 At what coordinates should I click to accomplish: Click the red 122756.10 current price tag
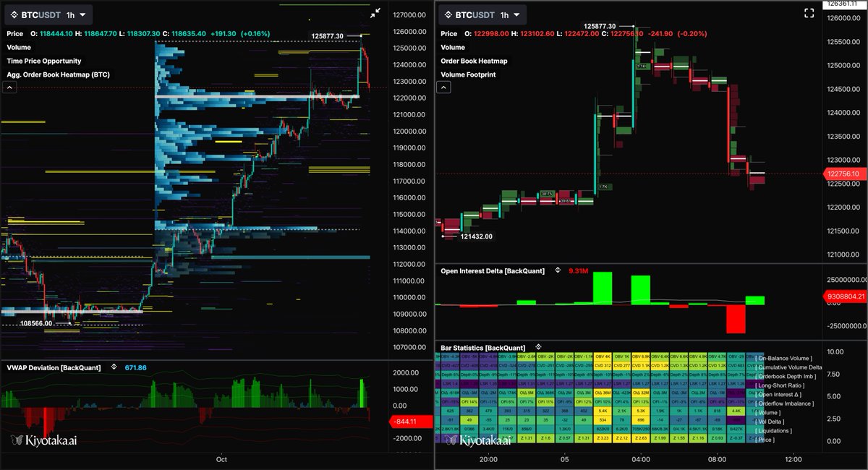click(x=844, y=174)
